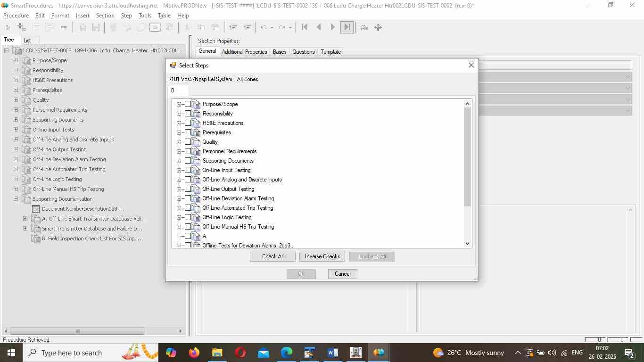644x362 pixels.
Task: Click the add sub-step plus icon
Action: point(21,27)
